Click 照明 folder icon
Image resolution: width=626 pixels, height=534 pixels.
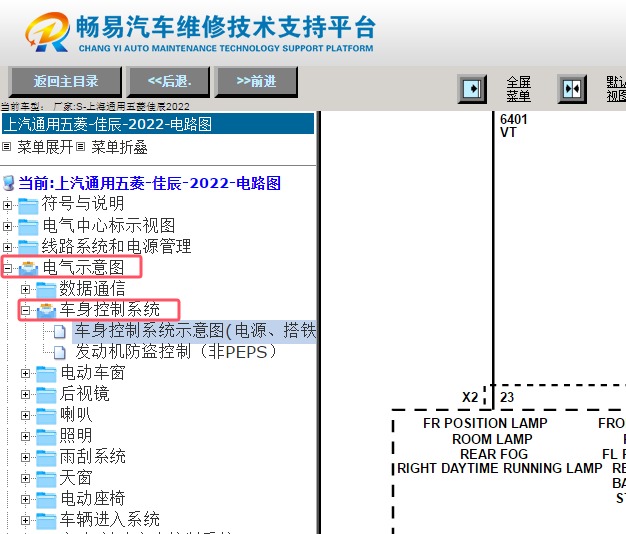coord(46,437)
